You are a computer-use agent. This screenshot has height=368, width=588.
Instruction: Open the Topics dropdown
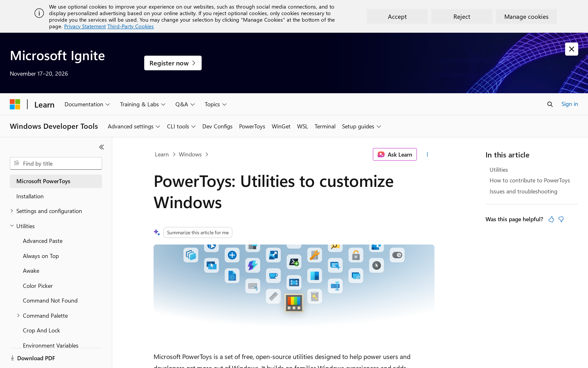(216, 104)
